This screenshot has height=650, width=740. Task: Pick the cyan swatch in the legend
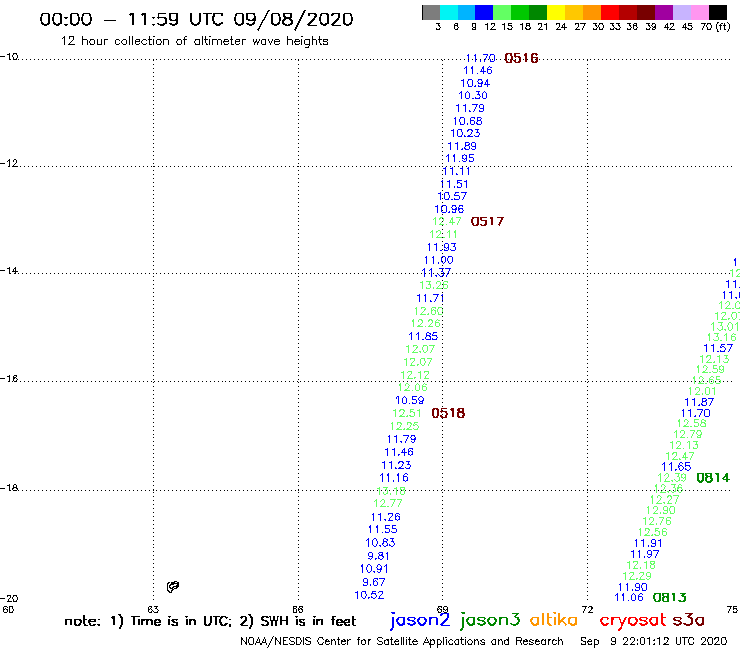coord(448,12)
